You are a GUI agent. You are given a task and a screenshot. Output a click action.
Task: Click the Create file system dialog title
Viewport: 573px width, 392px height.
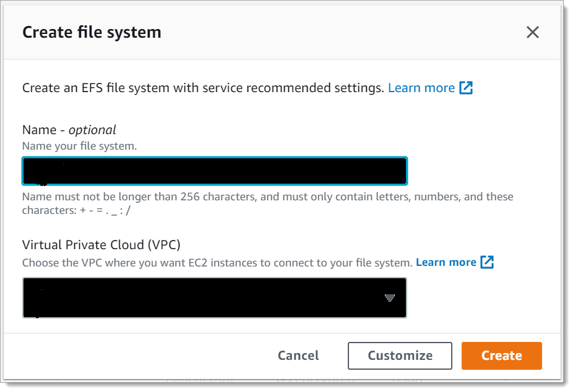click(x=92, y=32)
